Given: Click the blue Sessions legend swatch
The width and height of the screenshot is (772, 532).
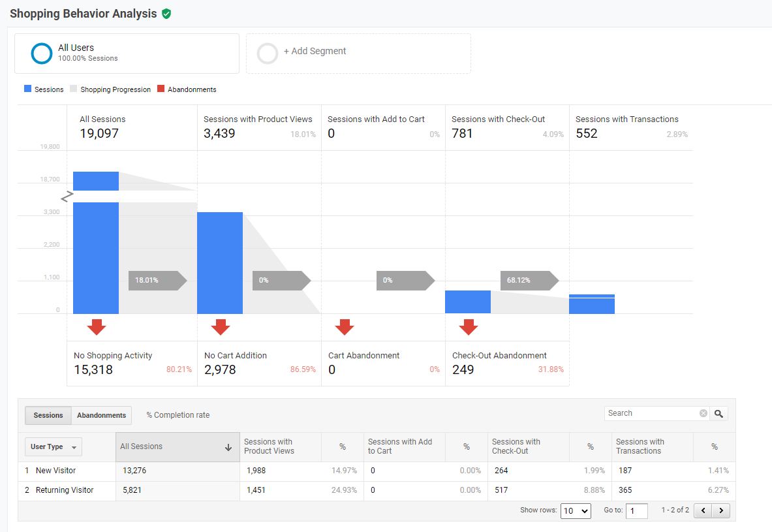Looking at the screenshot, I should click(x=27, y=89).
